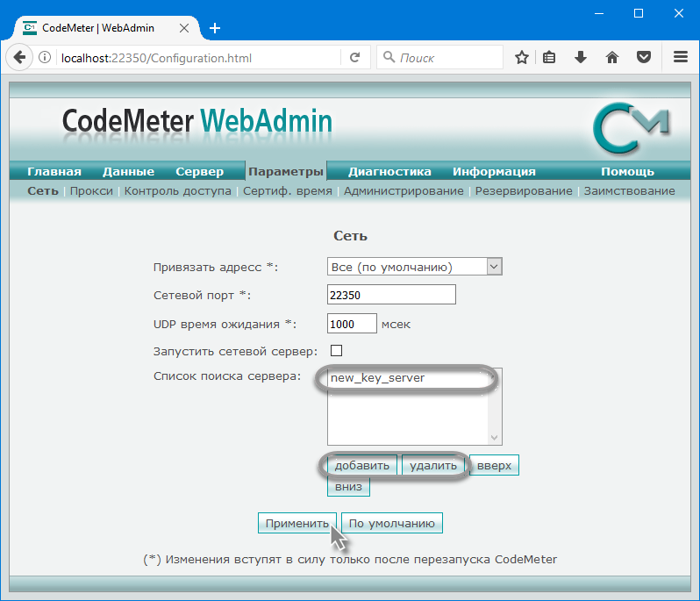Click the CodeMeter CM logo
This screenshot has height=601, width=700.
pos(632,128)
